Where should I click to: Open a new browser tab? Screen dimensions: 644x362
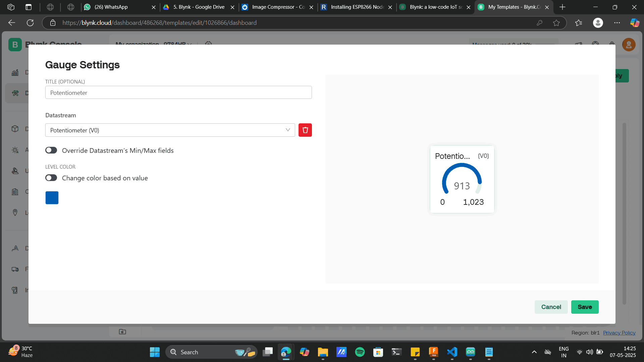click(562, 7)
